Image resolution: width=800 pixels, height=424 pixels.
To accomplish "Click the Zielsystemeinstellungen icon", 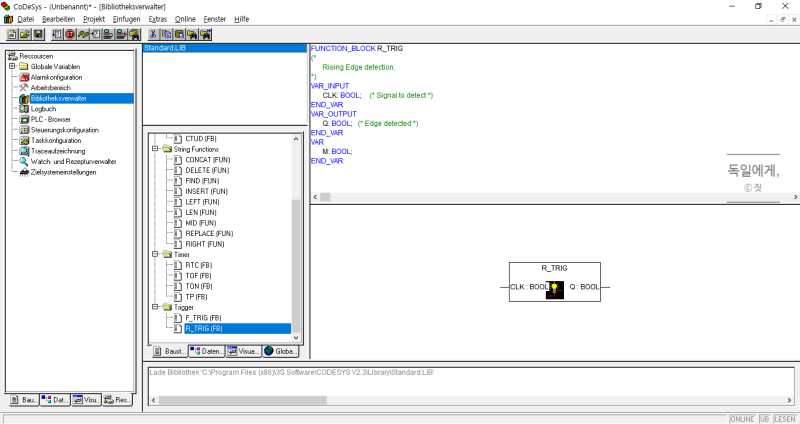I will tap(24, 172).
